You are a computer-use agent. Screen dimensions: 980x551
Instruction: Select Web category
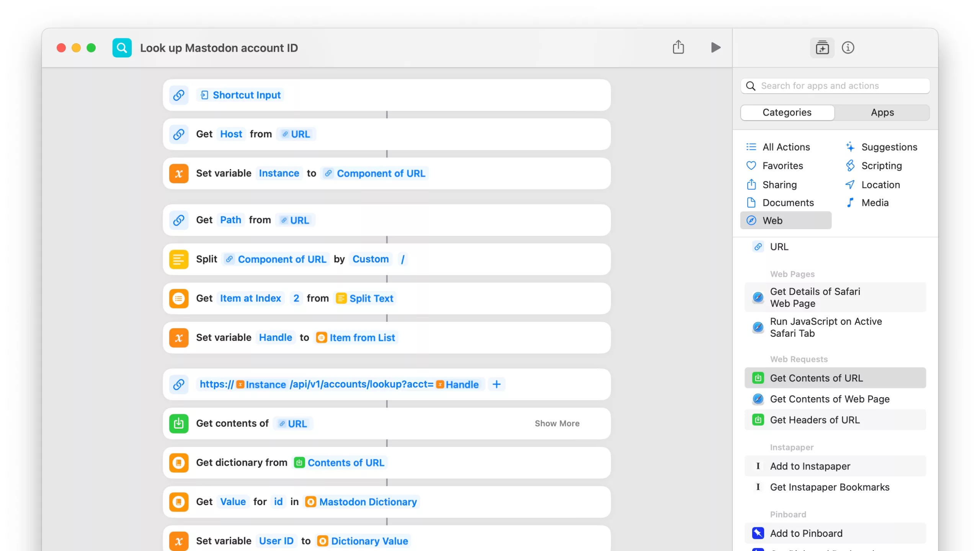[x=786, y=220]
